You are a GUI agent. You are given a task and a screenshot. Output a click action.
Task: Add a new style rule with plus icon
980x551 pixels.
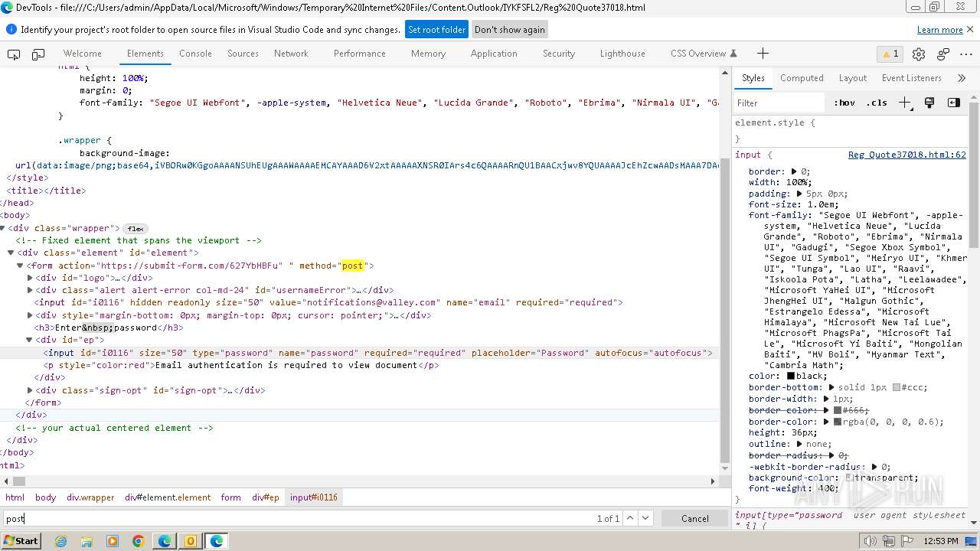[905, 103]
